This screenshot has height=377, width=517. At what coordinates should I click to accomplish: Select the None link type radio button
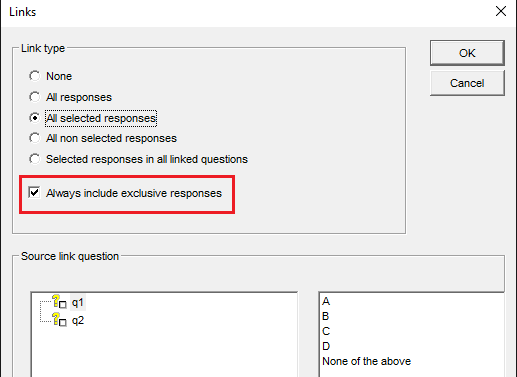click(x=35, y=76)
